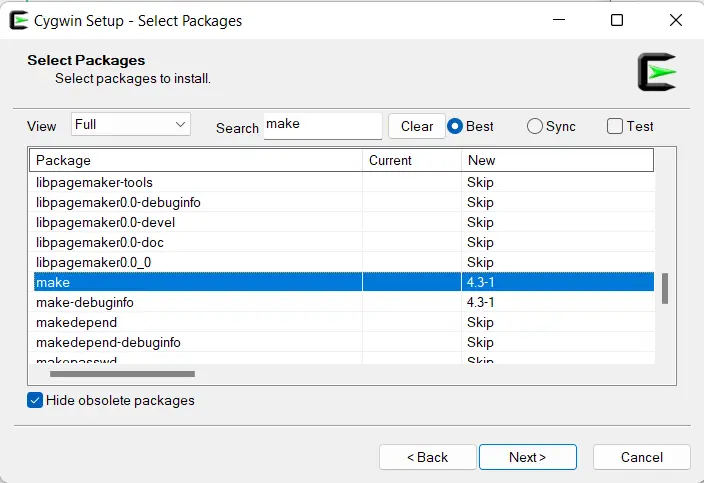Click Skip for libpagemaker0.0-doc

pyautogui.click(x=480, y=242)
